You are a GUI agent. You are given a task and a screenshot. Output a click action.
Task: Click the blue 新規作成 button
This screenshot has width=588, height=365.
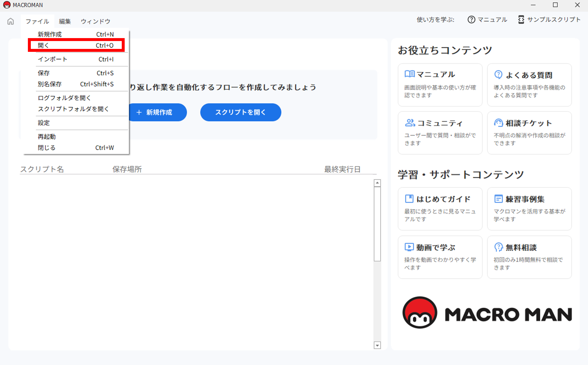[158, 112]
